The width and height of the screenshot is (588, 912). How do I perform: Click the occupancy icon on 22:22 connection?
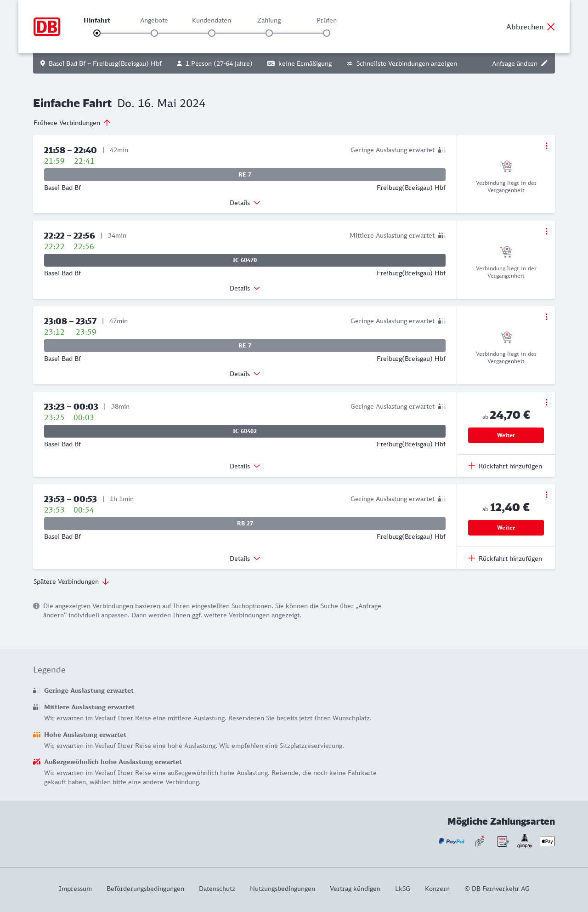[x=442, y=235]
